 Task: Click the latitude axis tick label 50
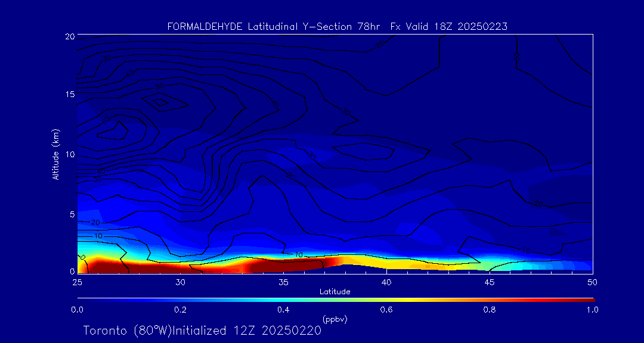pyautogui.click(x=592, y=282)
